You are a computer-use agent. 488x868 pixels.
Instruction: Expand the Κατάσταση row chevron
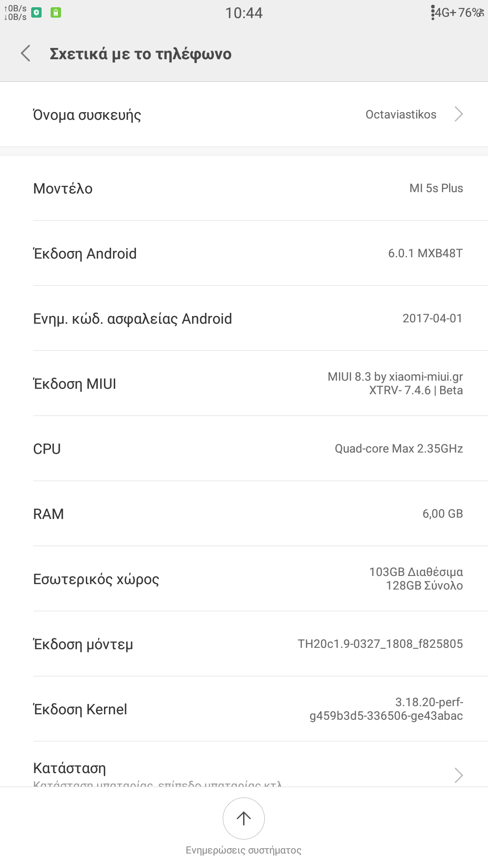(459, 775)
